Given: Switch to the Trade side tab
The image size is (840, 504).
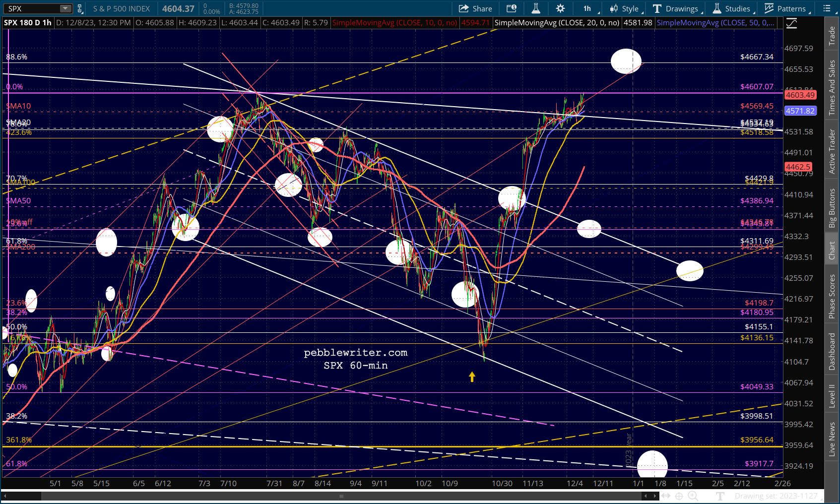Looking at the screenshot, I should click(832, 36).
